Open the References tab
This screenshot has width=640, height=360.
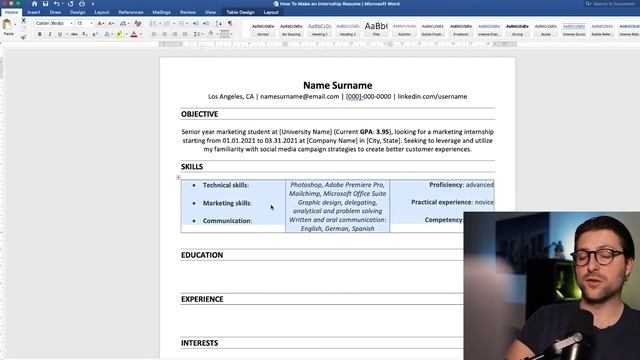(x=131, y=12)
